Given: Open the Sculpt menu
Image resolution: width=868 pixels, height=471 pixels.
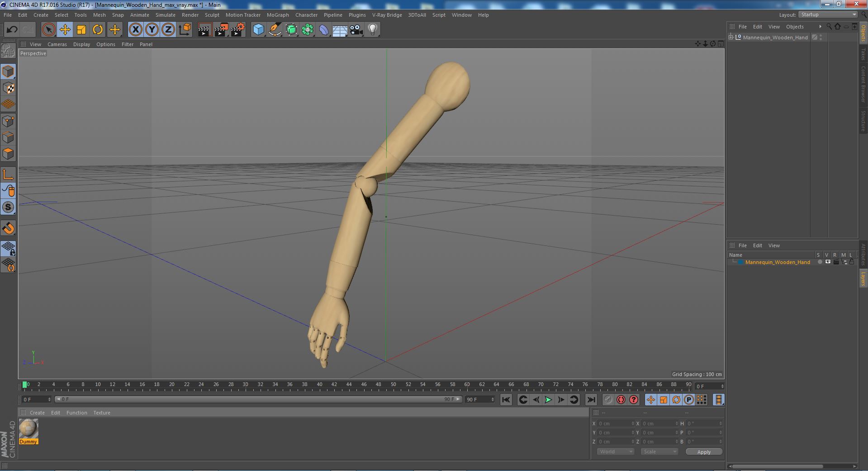Looking at the screenshot, I should (212, 15).
